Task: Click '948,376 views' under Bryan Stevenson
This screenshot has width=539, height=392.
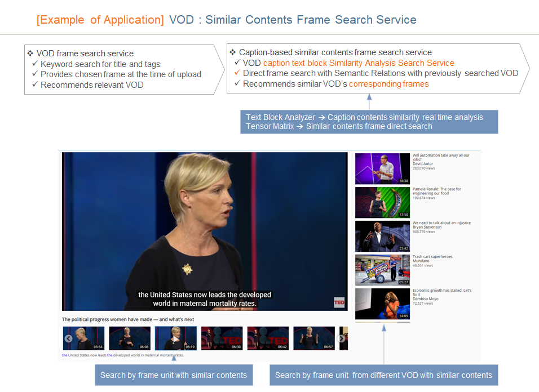Action: pyautogui.click(x=424, y=231)
